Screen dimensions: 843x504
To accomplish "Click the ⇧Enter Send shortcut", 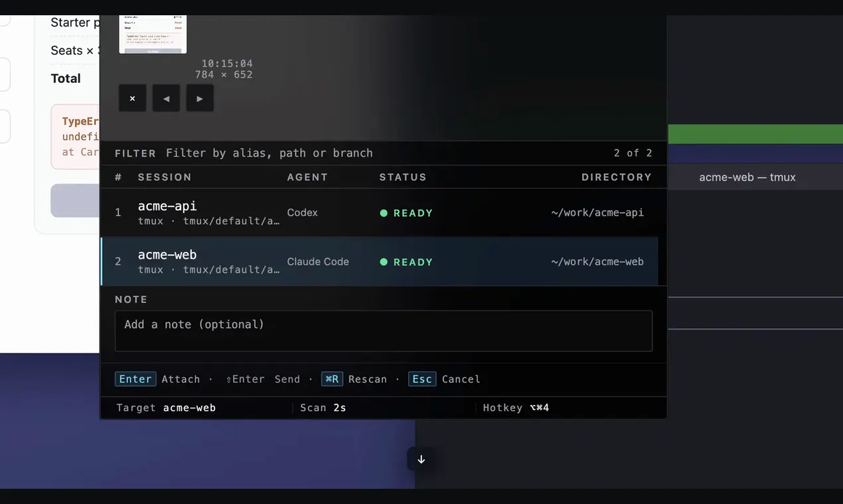I will [x=263, y=379].
